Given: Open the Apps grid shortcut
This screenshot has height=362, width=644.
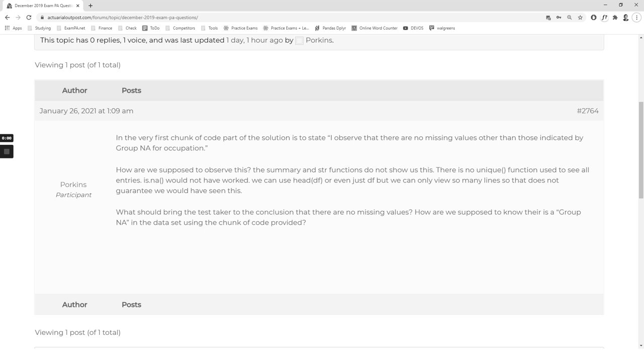Looking at the screenshot, I should 13,28.
